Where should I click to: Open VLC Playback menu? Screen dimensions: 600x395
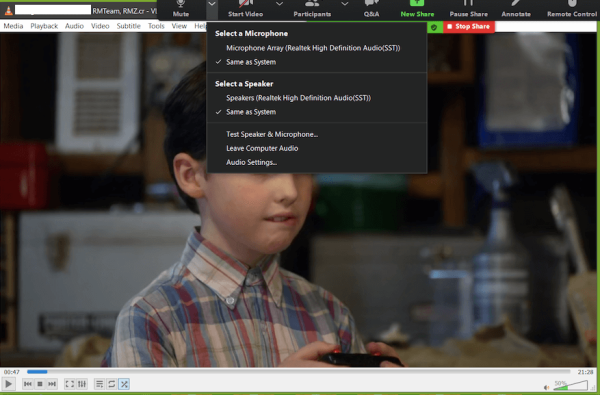click(x=44, y=26)
